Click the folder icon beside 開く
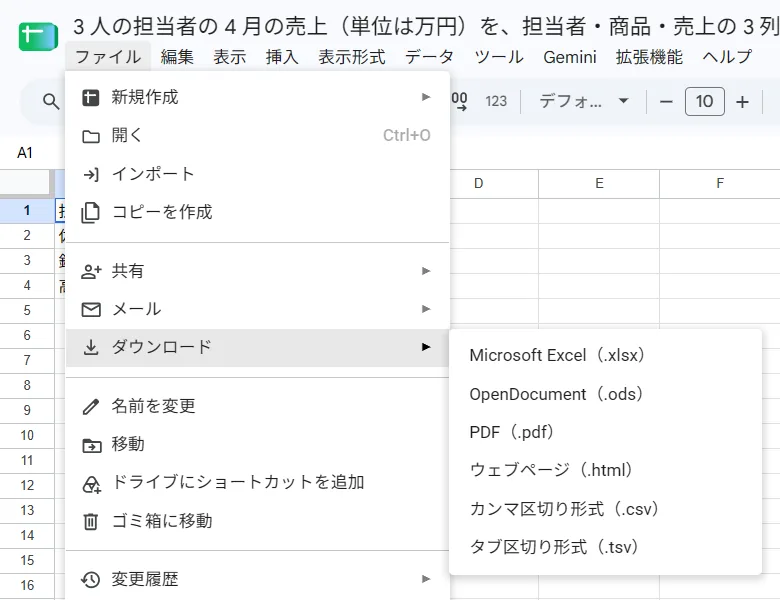780x600 pixels. coord(91,136)
